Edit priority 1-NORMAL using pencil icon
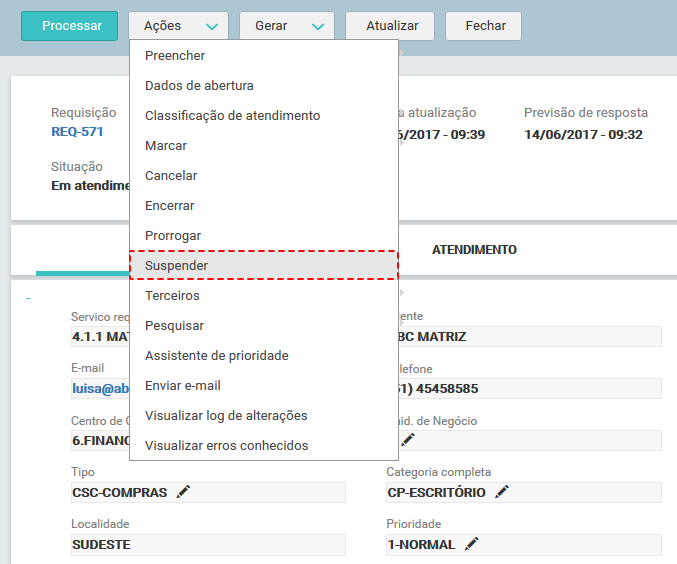This screenshot has height=564, width=677. point(472,544)
